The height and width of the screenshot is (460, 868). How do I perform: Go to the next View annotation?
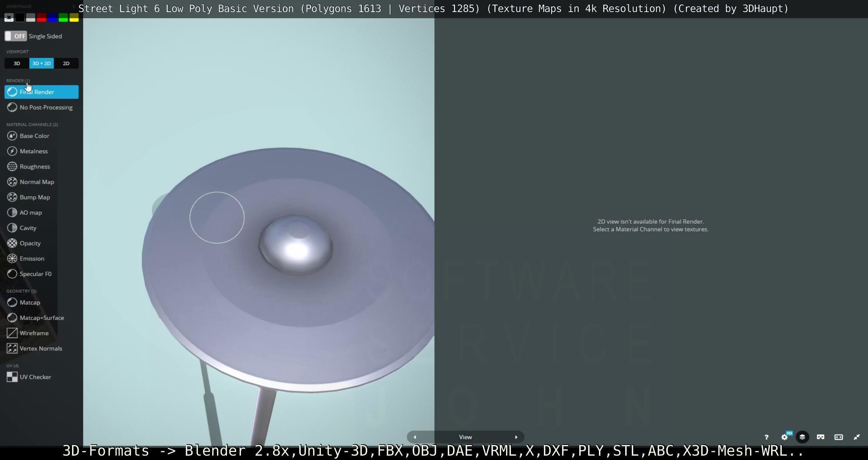tap(516, 437)
